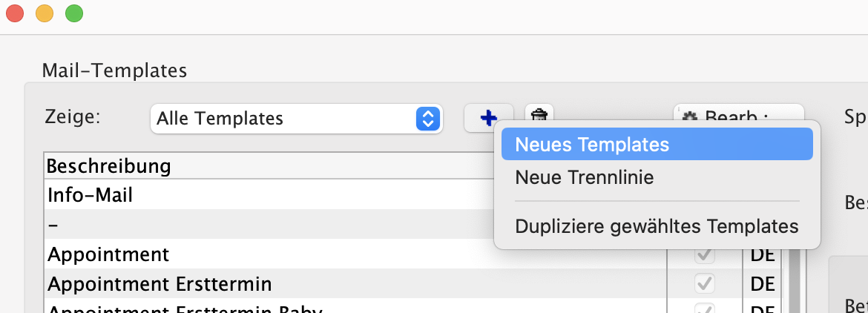The image size is (868, 313).
Task: Toggle the checkbox in the Appointment row
Action: coord(704,255)
